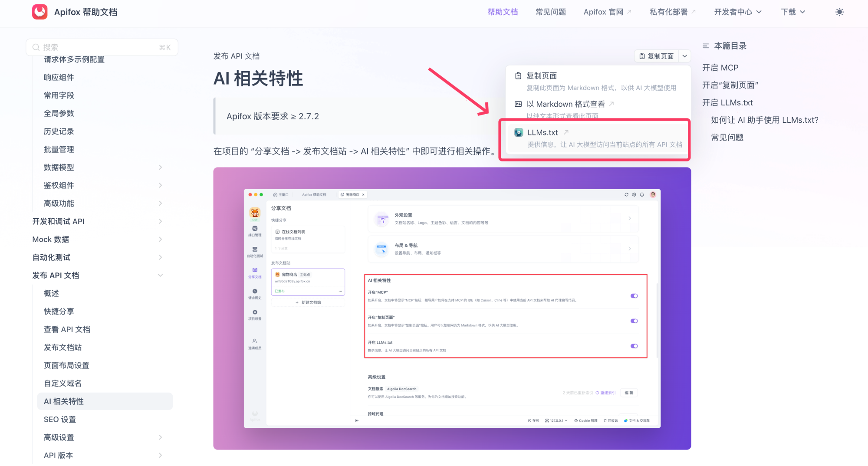The image size is (868, 466).
Task: Open Apifox 官网 in the top navigation
Action: tap(608, 12)
